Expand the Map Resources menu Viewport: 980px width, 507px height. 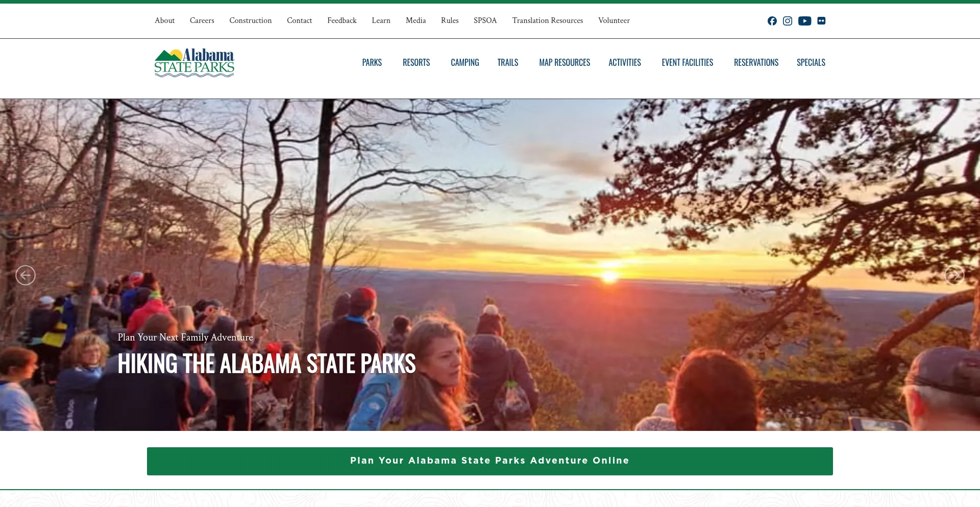pos(565,62)
